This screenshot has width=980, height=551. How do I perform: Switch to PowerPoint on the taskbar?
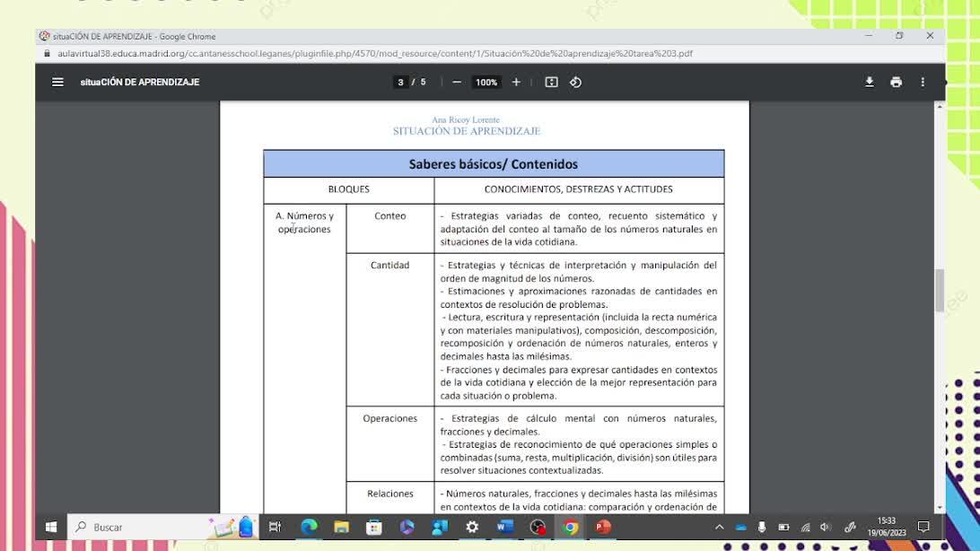602,528
